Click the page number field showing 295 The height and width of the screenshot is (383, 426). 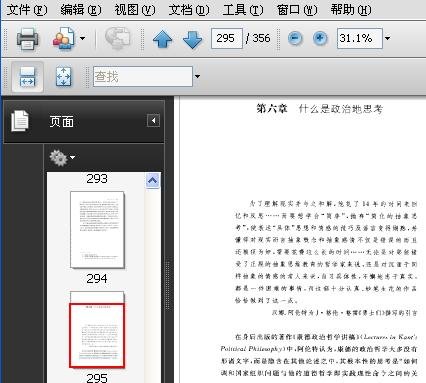227,38
